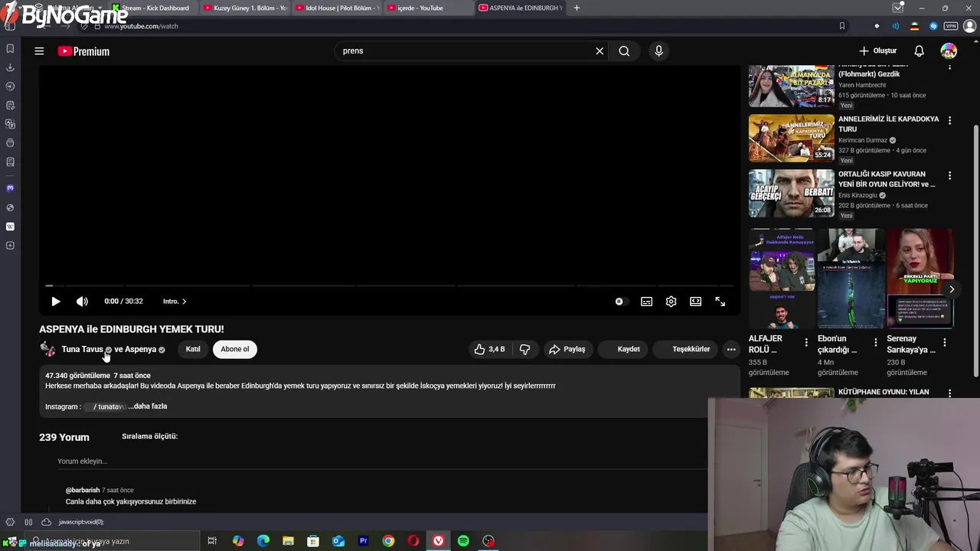Start voice search with microphone icon
The height and width of the screenshot is (551, 980).
pos(658,51)
